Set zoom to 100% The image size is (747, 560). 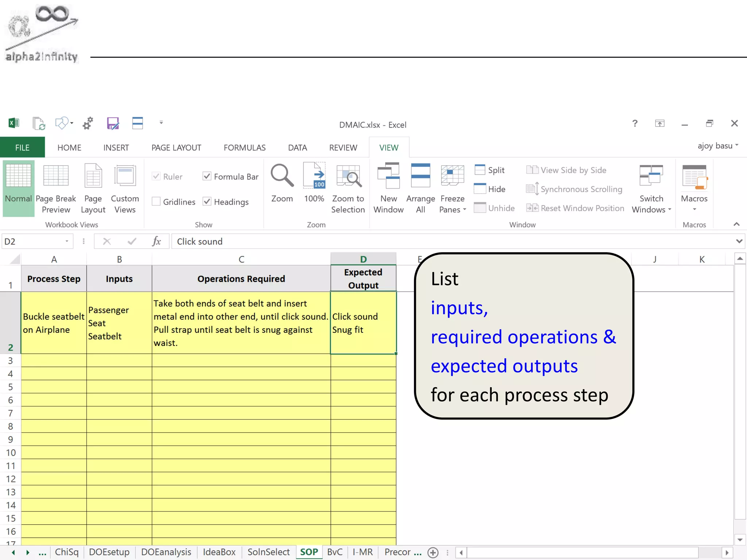314,183
